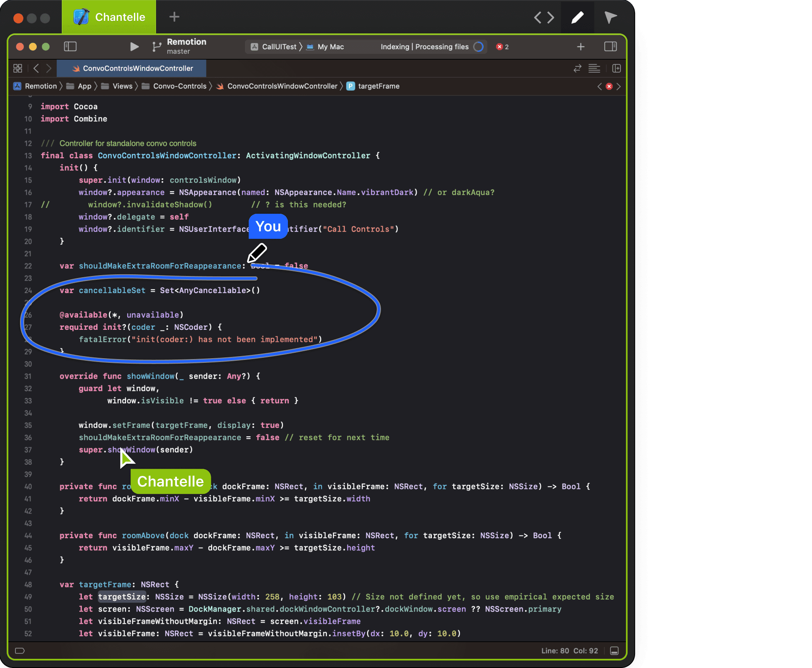This screenshot has width=812, height=668.
Task: Click the red error icon in jump bar
Action: point(609,86)
